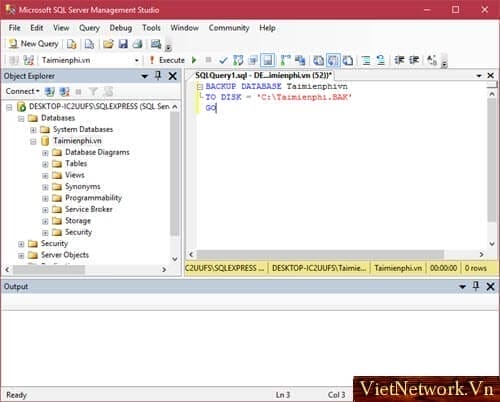Expand the Server Objects folder
The image size is (500, 402).
click(x=21, y=256)
